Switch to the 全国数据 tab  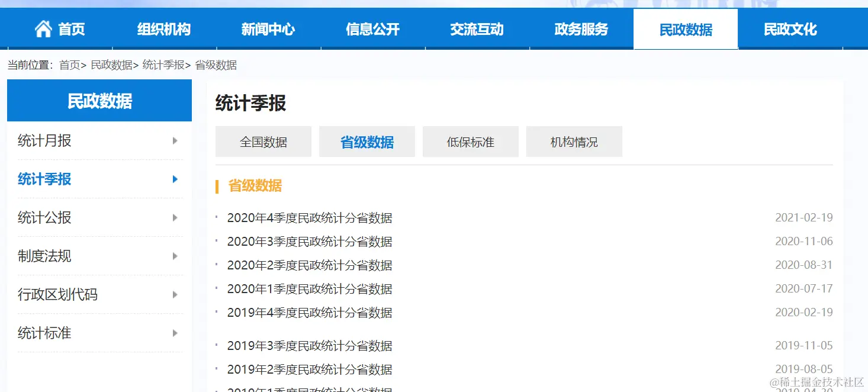coord(263,142)
